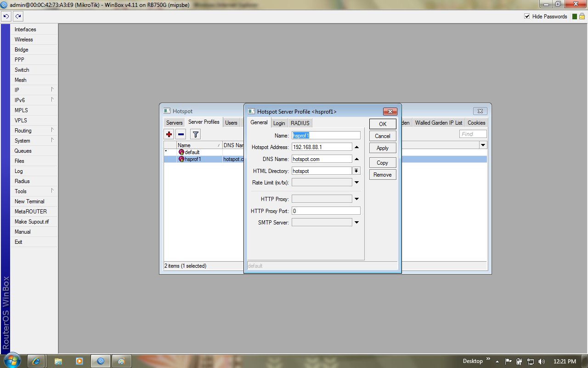Click the green connection status indicator
This screenshot has height=368, width=588.
tap(574, 17)
